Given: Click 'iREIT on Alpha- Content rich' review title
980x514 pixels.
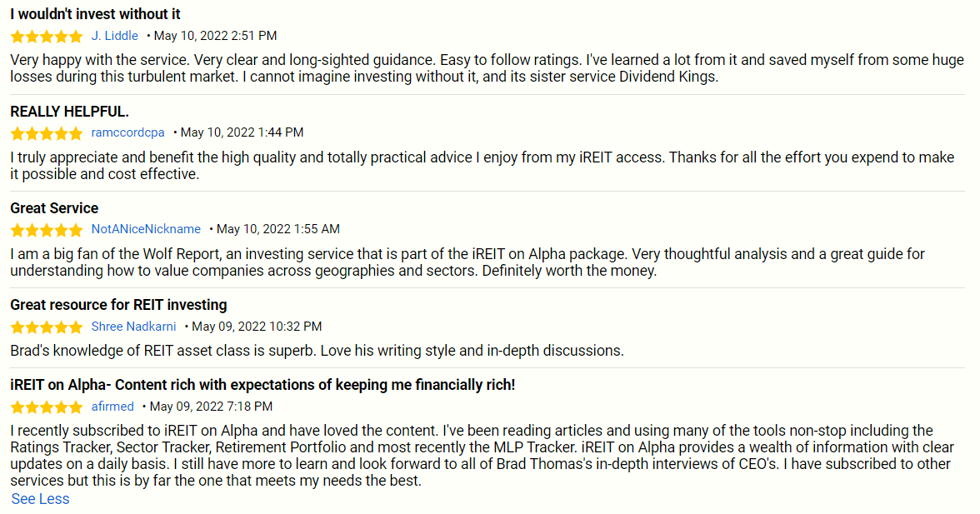Looking at the screenshot, I should click(262, 385).
